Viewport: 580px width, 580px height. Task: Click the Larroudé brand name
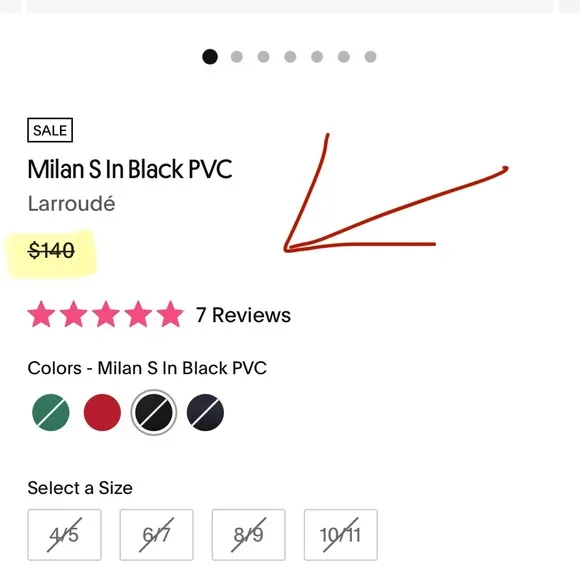point(71,203)
